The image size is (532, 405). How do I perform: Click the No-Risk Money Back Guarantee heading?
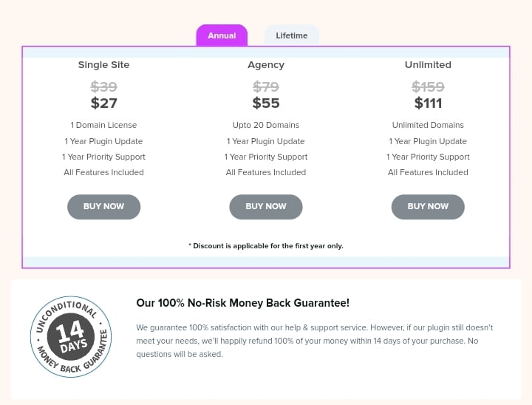(243, 303)
